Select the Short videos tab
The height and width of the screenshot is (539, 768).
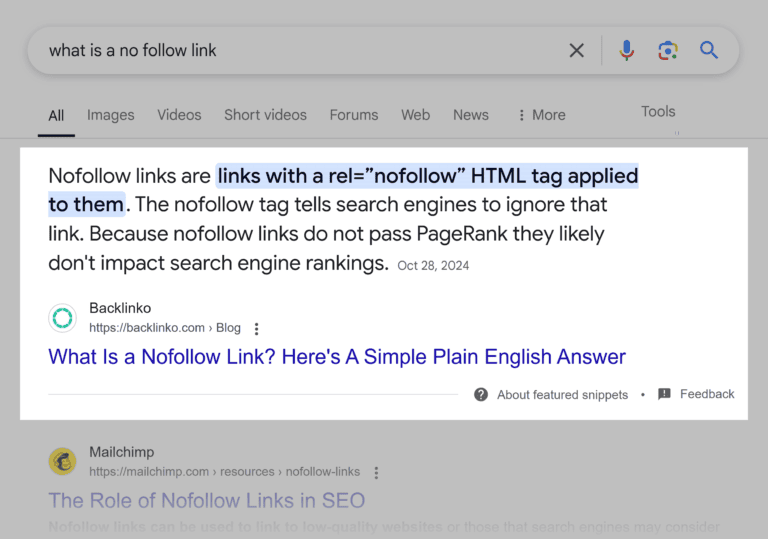265,115
